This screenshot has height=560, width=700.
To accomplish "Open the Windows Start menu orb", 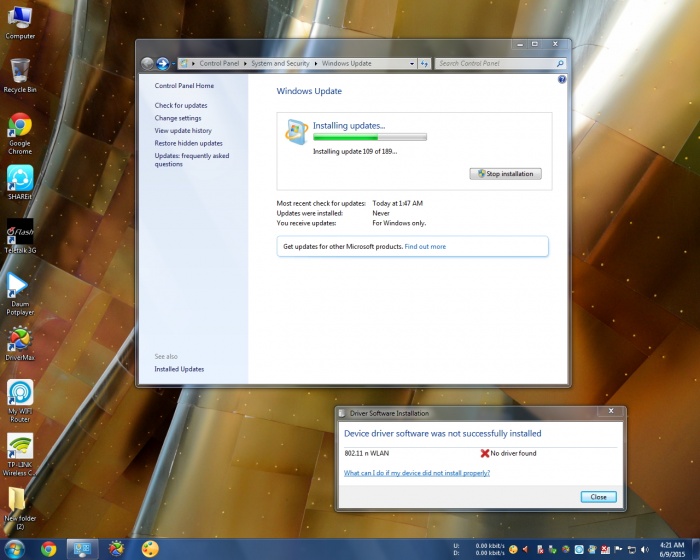I will tap(14, 548).
